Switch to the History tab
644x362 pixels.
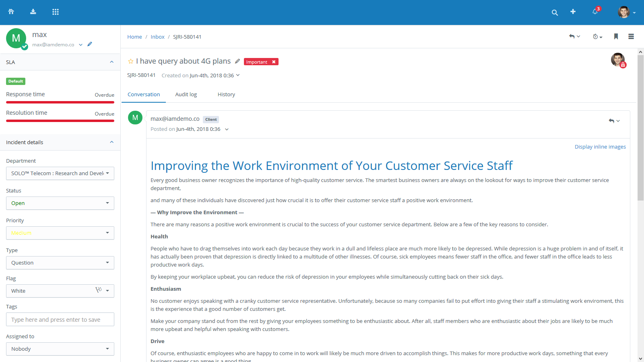tap(226, 95)
